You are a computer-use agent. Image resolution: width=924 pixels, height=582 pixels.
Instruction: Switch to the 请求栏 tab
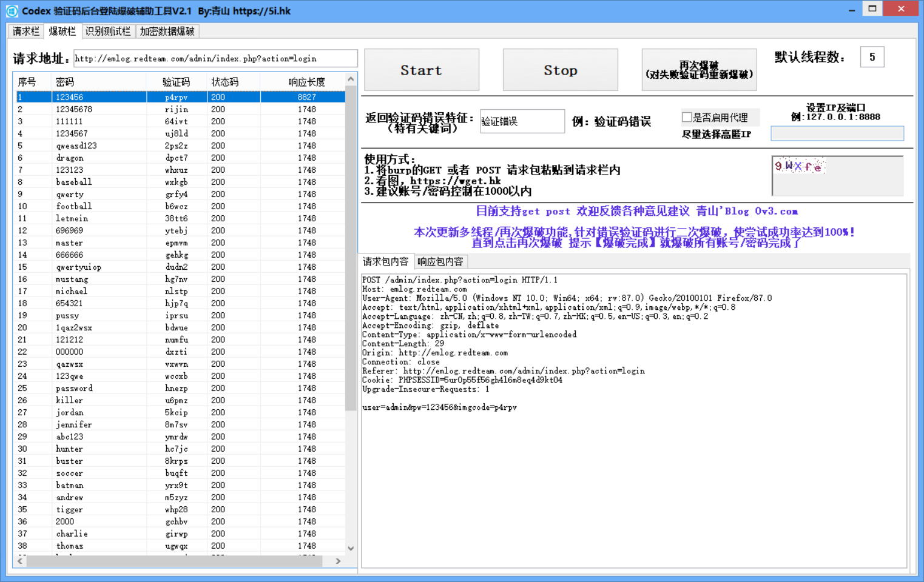point(26,31)
